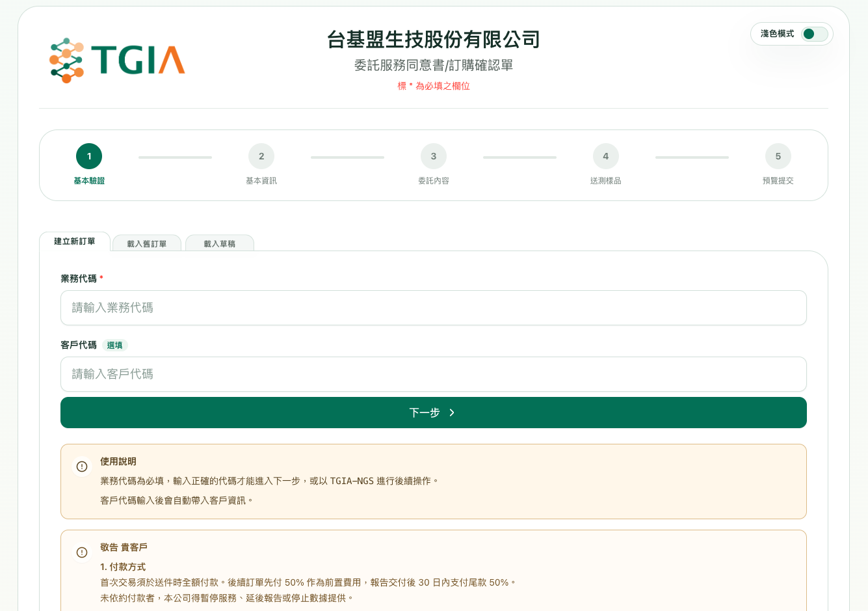Click the info icon beside 敬告 貴客戶
This screenshot has width=868, height=611.
point(82,552)
